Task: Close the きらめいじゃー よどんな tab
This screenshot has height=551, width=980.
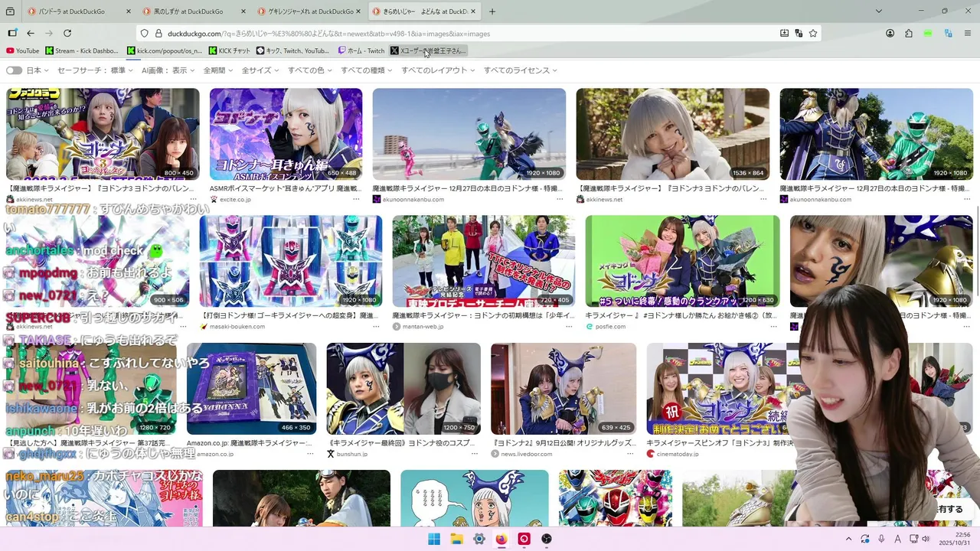Action: [x=473, y=11]
